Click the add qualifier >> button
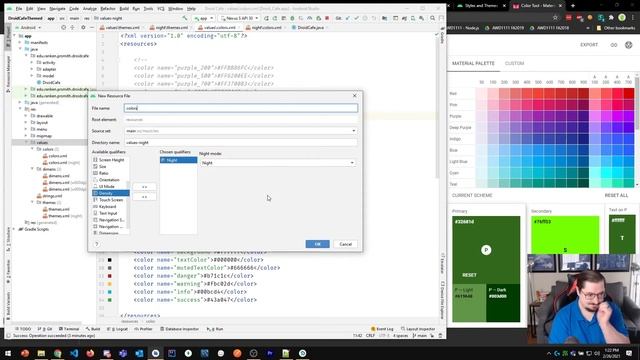 [144, 187]
